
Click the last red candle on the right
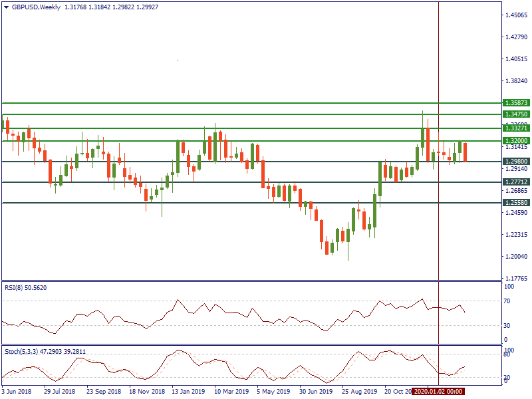465,152
